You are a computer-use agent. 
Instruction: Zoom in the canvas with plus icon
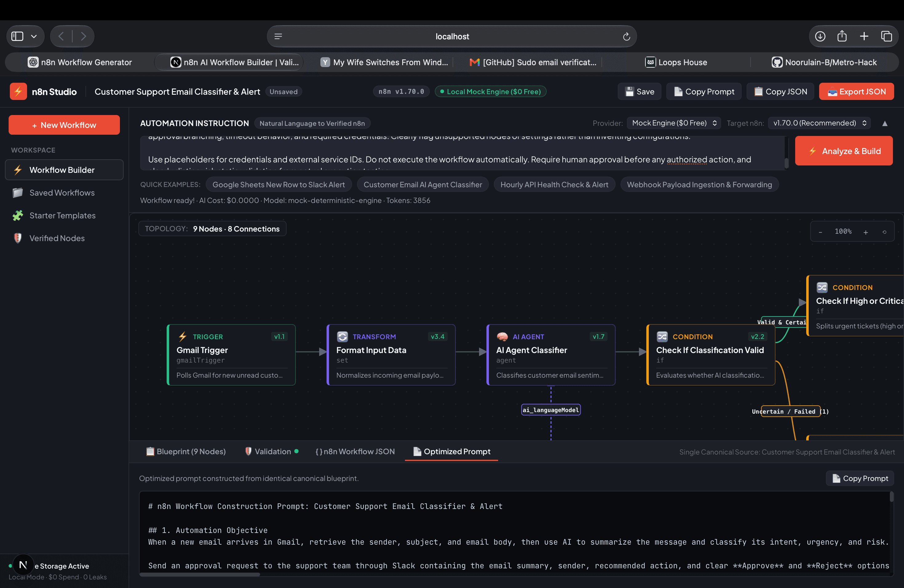tap(866, 232)
